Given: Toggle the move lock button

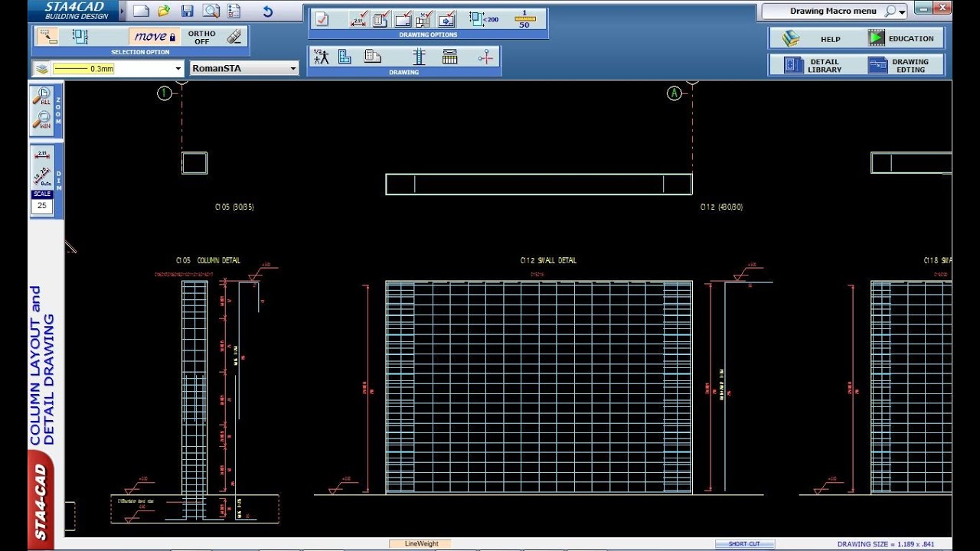Looking at the screenshot, I should (x=154, y=36).
